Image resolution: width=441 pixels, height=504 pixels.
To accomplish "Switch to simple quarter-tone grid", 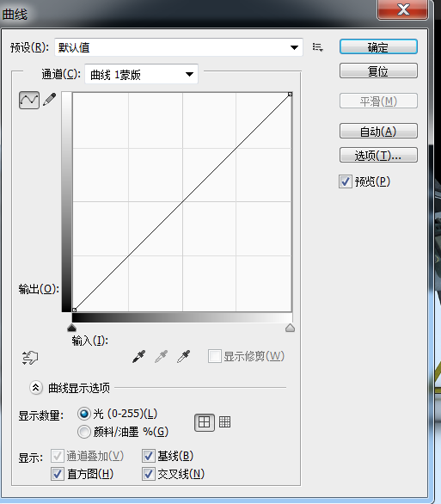I will [205, 422].
